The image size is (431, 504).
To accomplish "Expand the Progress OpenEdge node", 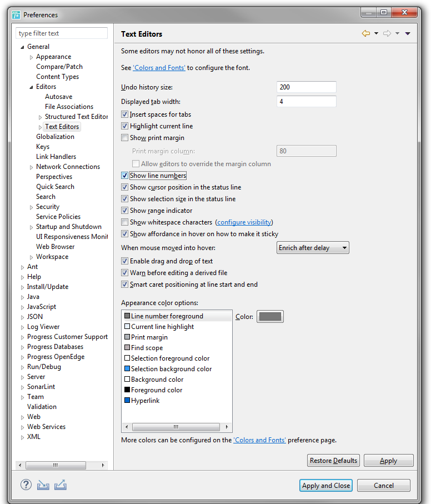I will pos(22,357).
